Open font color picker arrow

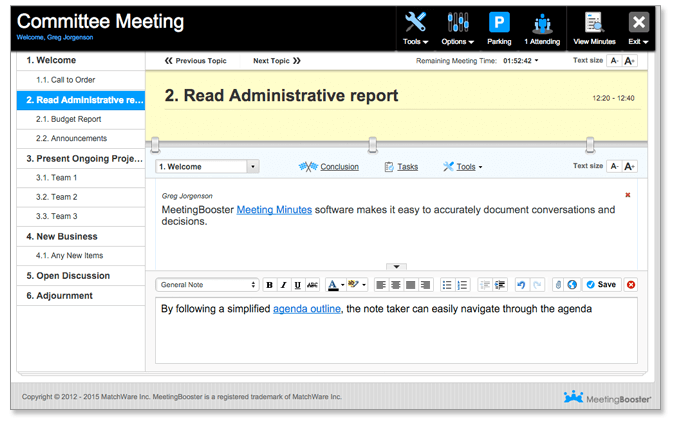point(343,285)
